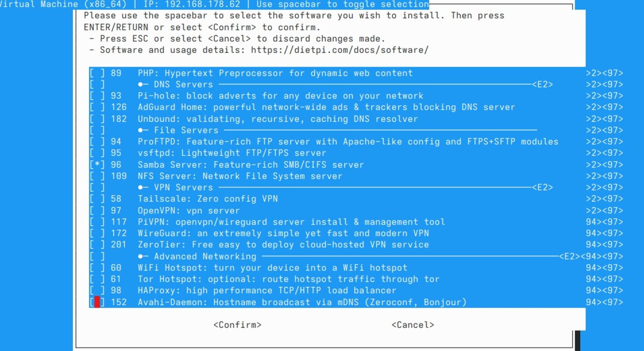Toggle the AdGuard Home checkbox

point(97,108)
